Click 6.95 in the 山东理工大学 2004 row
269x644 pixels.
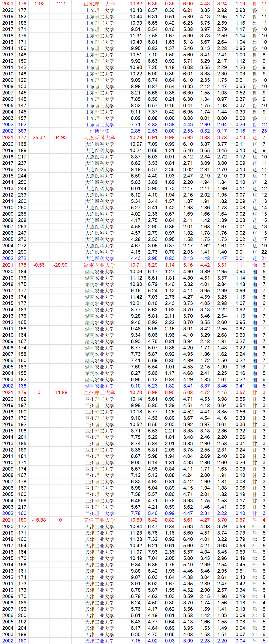188,112
